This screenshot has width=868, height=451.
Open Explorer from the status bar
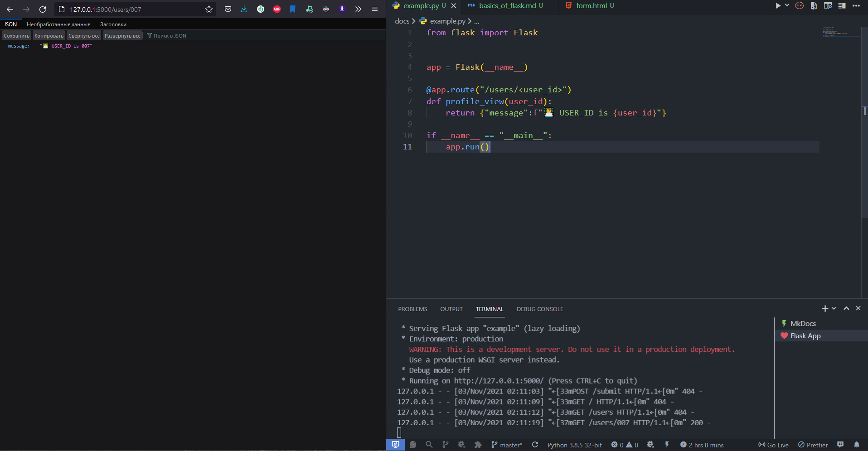413,445
